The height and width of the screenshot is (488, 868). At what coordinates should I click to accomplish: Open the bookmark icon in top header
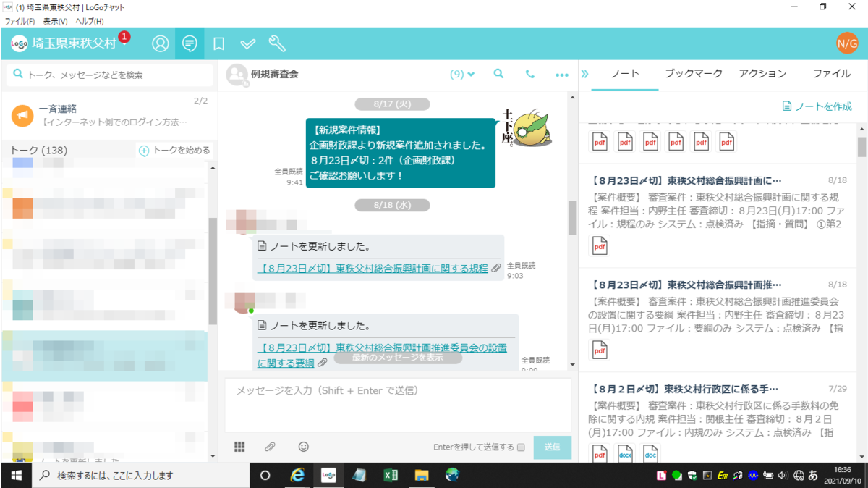click(218, 44)
